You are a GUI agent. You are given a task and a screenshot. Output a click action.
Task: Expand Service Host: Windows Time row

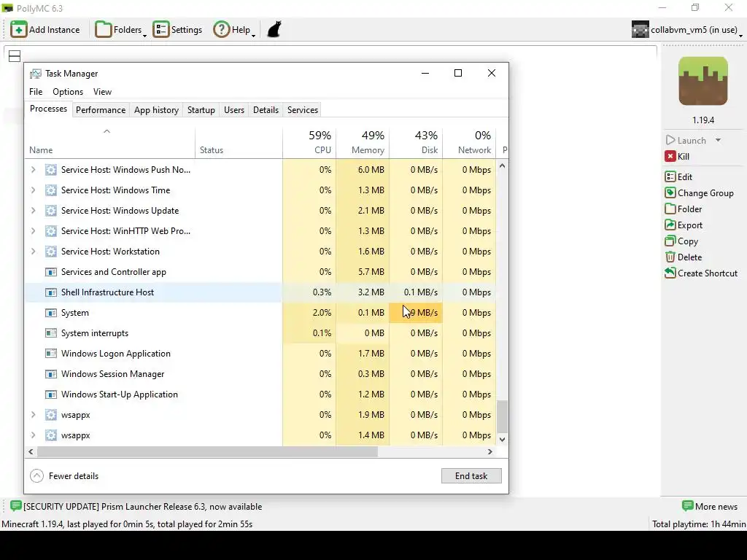pyautogui.click(x=33, y=190)
